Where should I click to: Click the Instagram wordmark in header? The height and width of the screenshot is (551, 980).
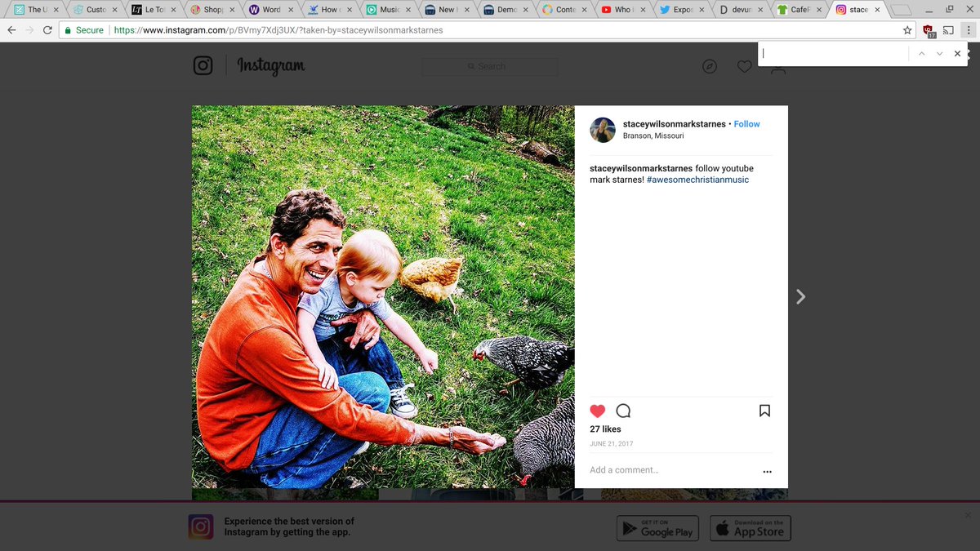(x=271, y=66)
